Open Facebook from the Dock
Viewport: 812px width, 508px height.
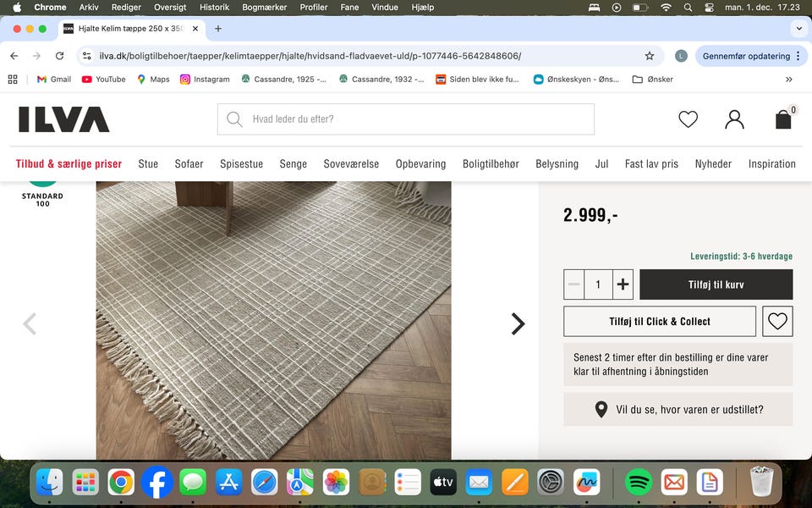pos(157,482)
